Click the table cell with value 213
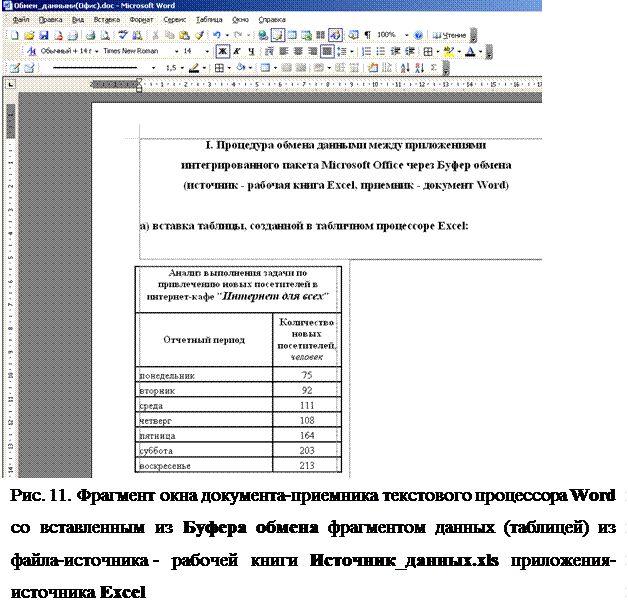The width and height of the screenshot is (628, 614). tap(307, 465)
